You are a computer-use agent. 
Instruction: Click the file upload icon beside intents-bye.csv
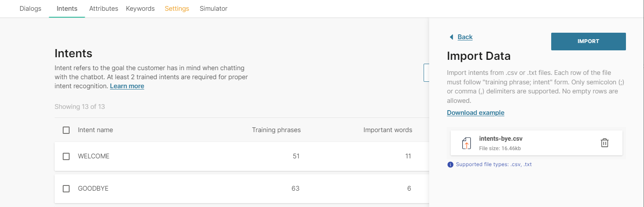467,143
